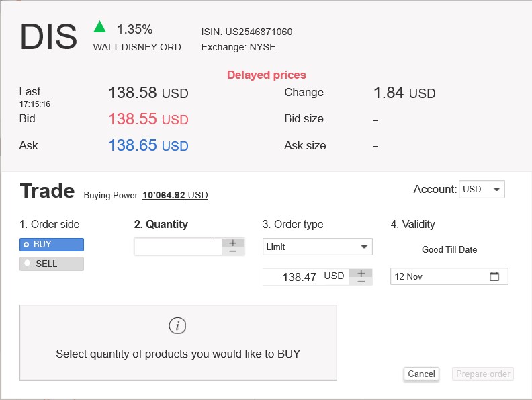Click the Last price 138.58 USD

pyautogui.click(x=148, y=93)
